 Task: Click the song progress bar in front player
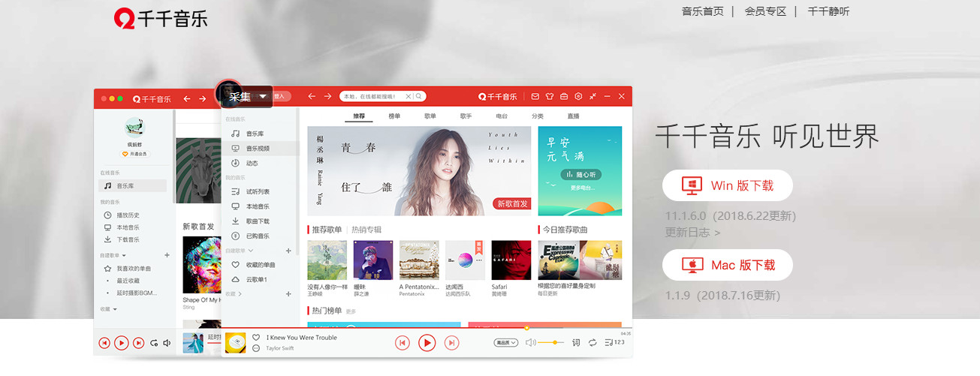tap(428, 328)
